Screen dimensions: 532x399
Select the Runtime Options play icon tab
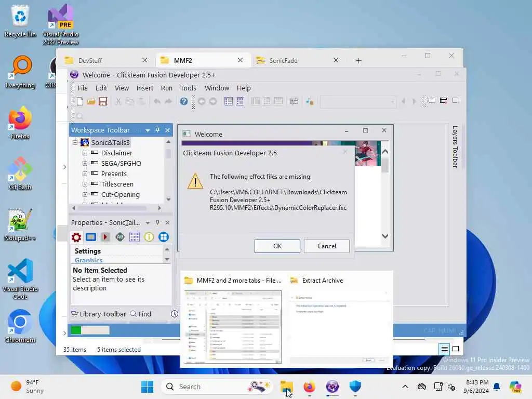coord(105,237)
